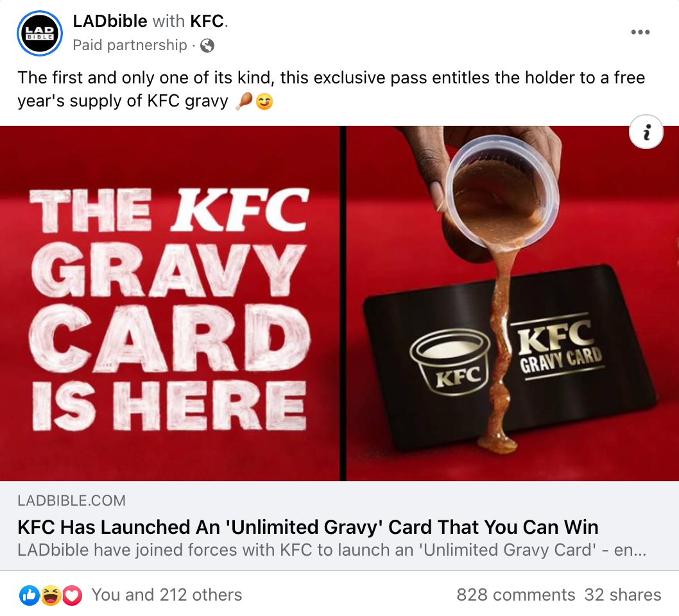Screen dimensions: 679x616
Task: Open the three-dot post options menu
Action: (x=640, y=32)
